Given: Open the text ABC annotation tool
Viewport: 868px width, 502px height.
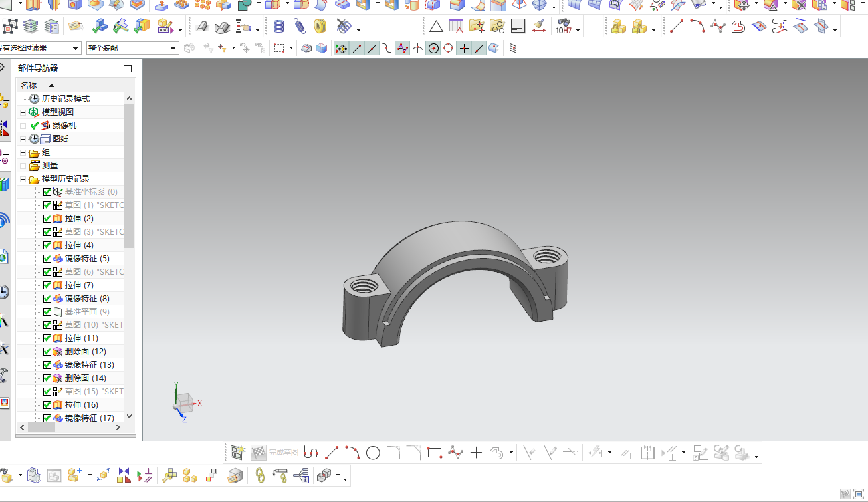Looking at the screenshot, I should (x=165, y=27).
